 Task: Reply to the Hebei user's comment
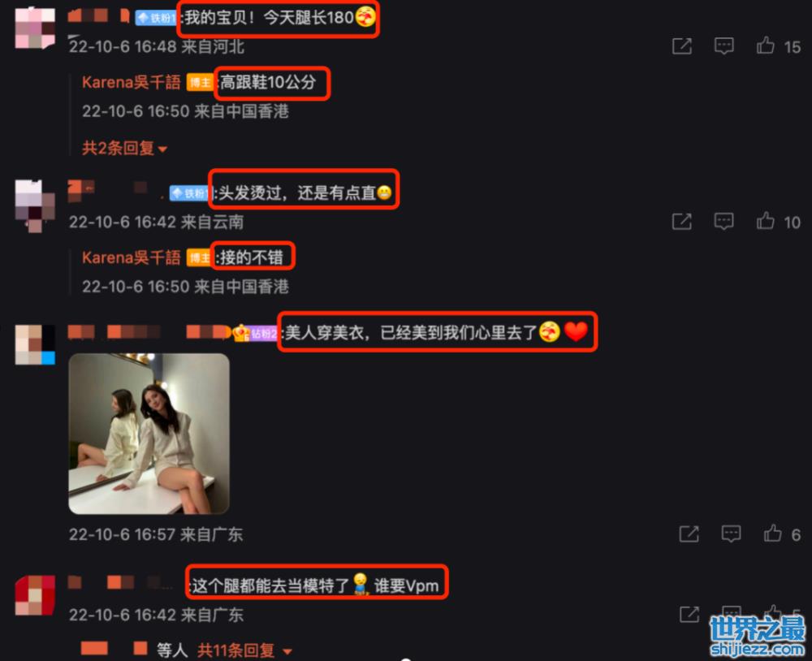723,46
